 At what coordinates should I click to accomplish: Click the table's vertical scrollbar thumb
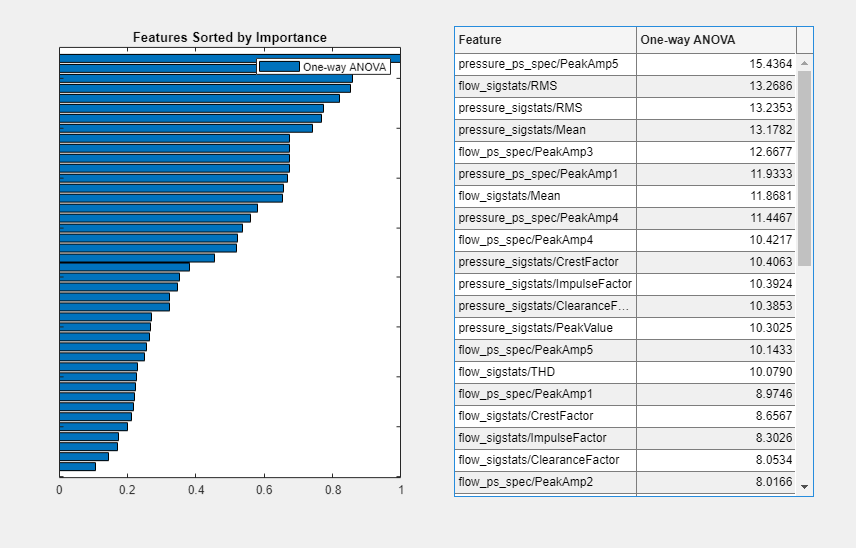[804, 165]
